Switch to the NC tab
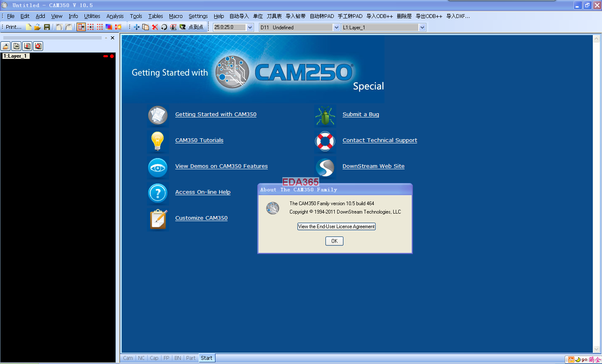Viewport: 602px width, 364px height. [141, 358]
